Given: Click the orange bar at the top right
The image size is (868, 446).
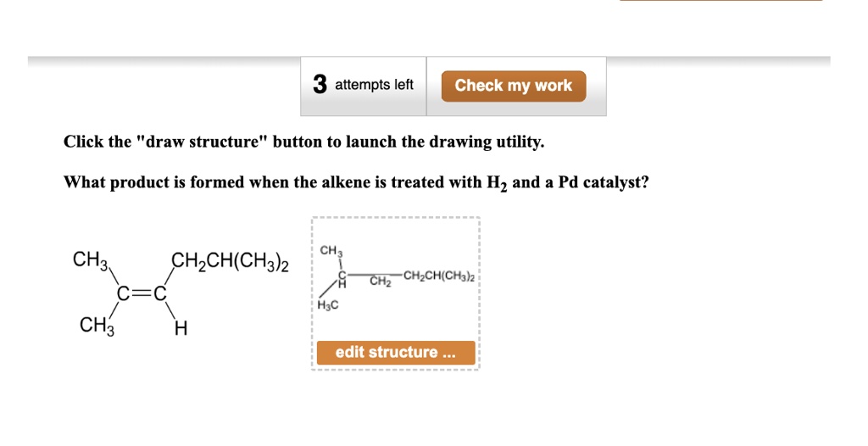Looking at the screenshot, I should [721, 1].
